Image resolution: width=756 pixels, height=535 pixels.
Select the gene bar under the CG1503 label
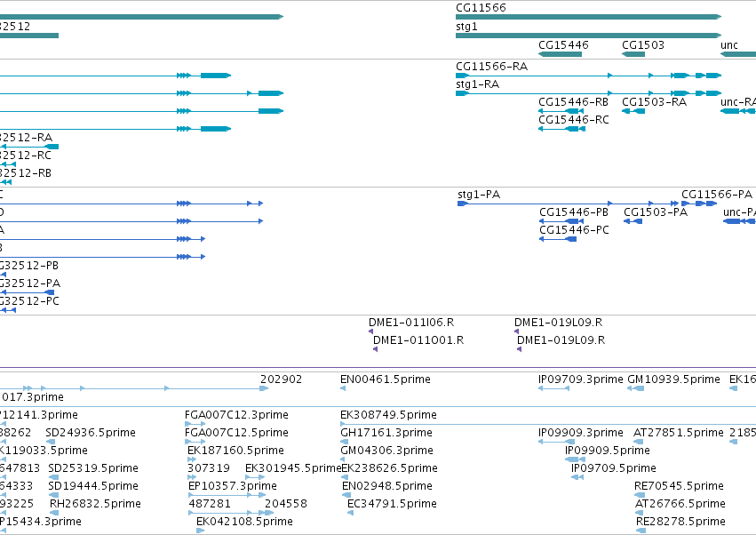633,54
